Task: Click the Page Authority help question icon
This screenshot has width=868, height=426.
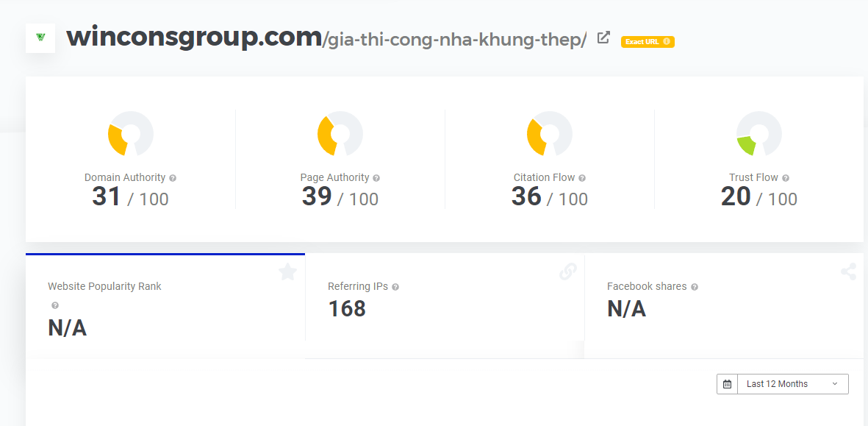Action: click(376, 178)
